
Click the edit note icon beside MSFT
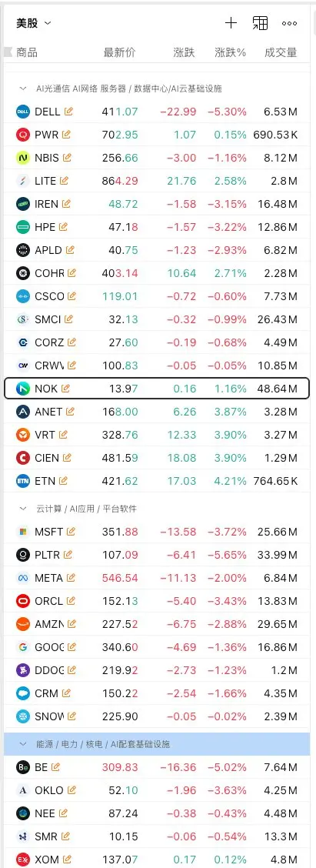click(x=71, y=532)
